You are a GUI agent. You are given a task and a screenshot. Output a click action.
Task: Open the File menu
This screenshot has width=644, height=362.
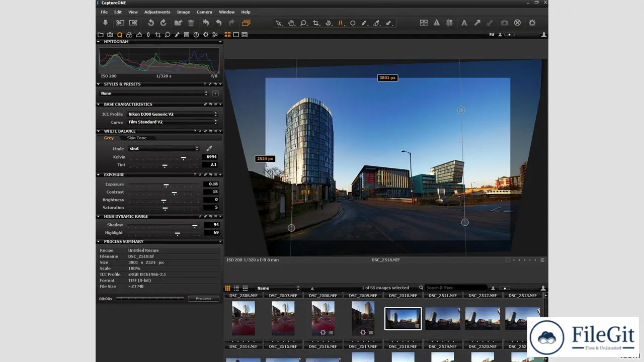[x=104, y=12]
